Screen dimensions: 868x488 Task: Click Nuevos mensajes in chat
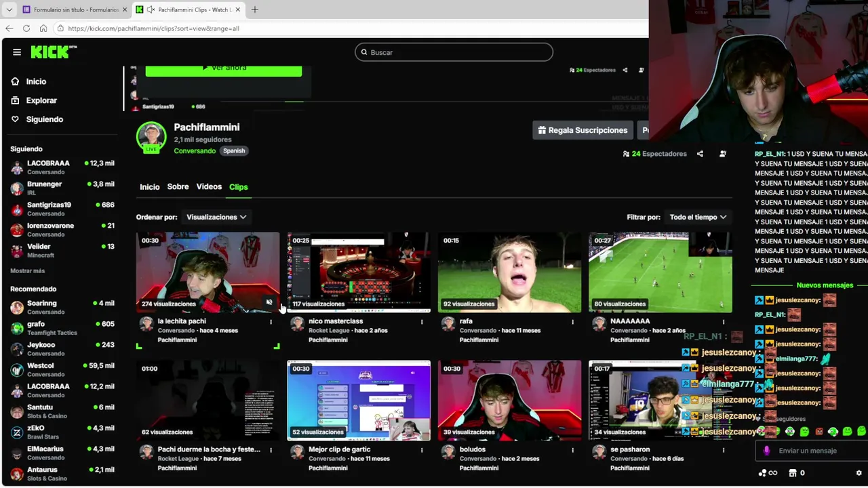825,285
